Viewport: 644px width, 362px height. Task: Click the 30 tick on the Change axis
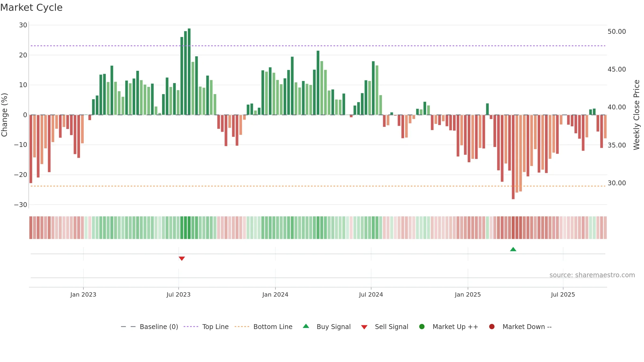tap(23, 25)
